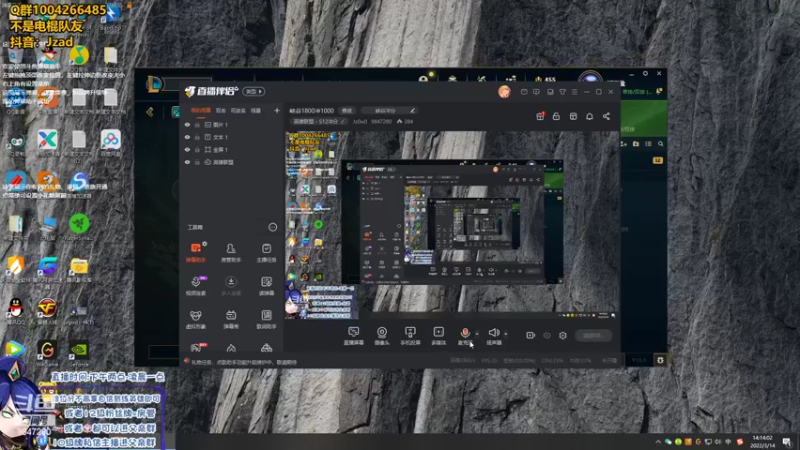Open the gift box icon with red badge

tap(540, 116)
